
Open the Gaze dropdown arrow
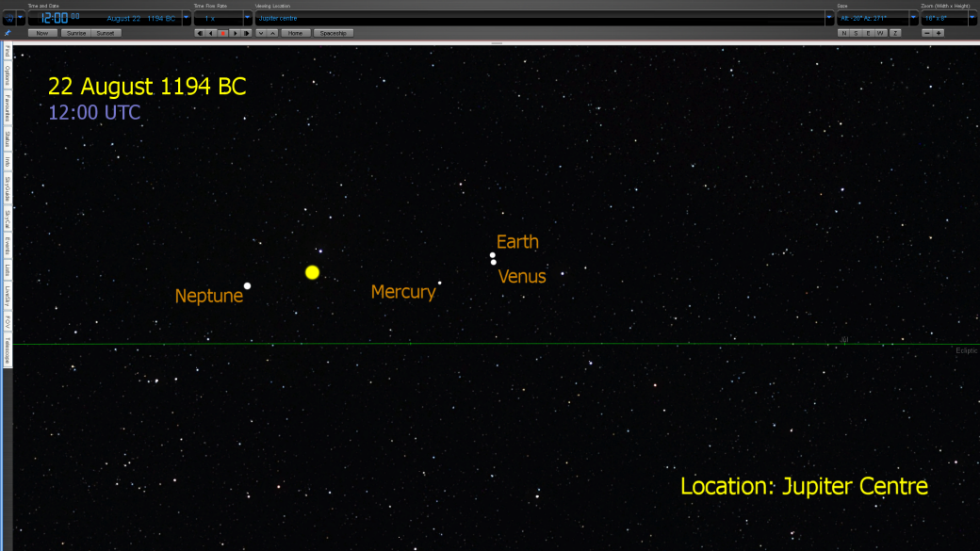tap(913, 18)
